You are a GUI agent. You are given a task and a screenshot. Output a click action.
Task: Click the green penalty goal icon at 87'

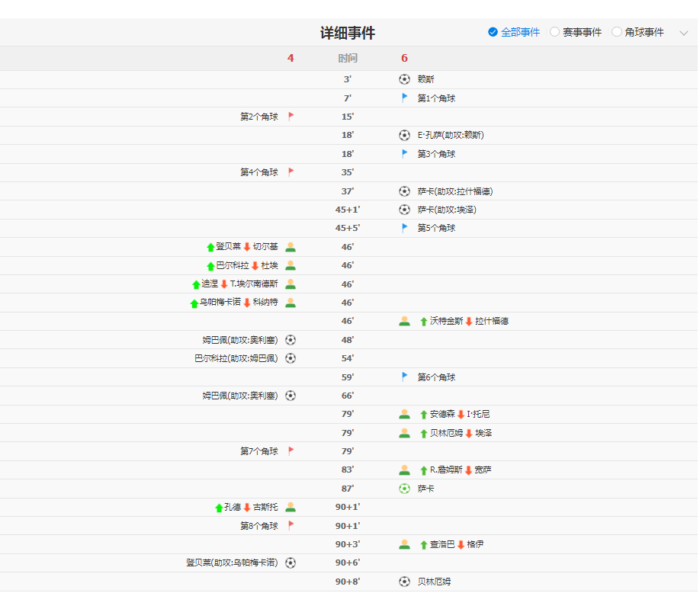click(x=404, y=489)
